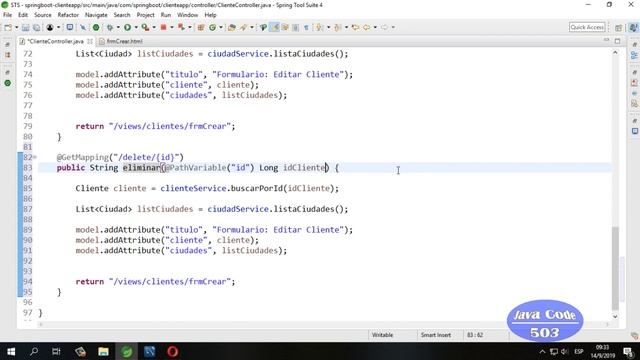The width and height of the screenshot is (640, 360).
Task: Open the New file dropdown arrow
Action: pyautogui.click(x=17, y=27)
